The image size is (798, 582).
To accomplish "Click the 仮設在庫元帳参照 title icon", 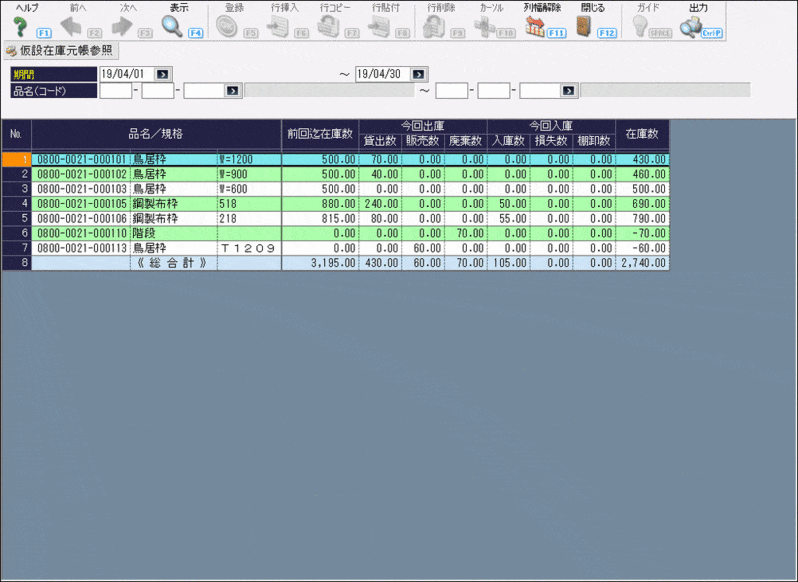I will 11,51.
